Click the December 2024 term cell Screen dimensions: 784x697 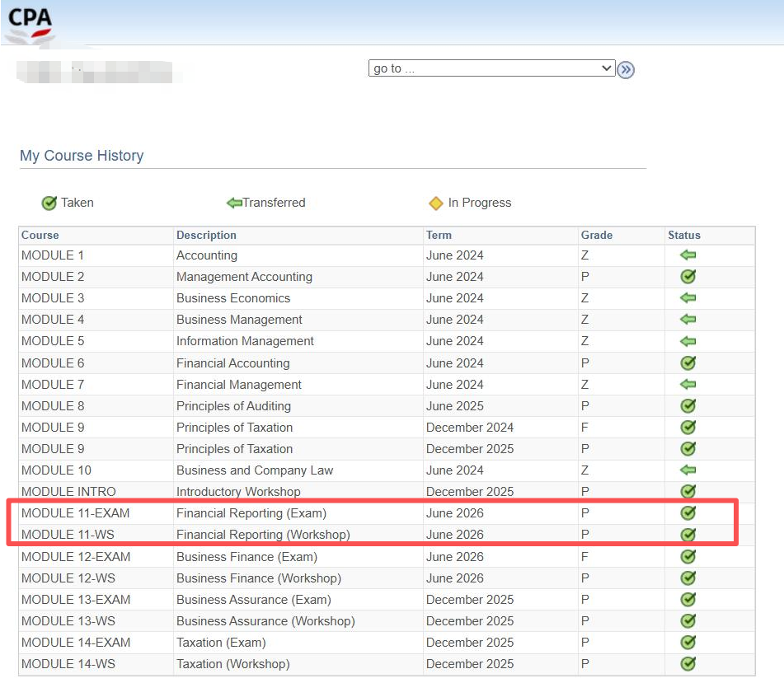click(500, 428)
